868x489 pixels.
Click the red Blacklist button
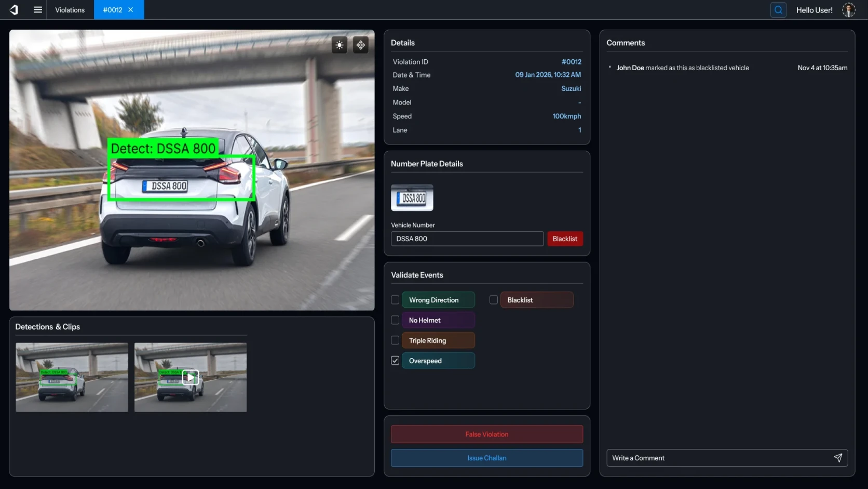[565, 239]
